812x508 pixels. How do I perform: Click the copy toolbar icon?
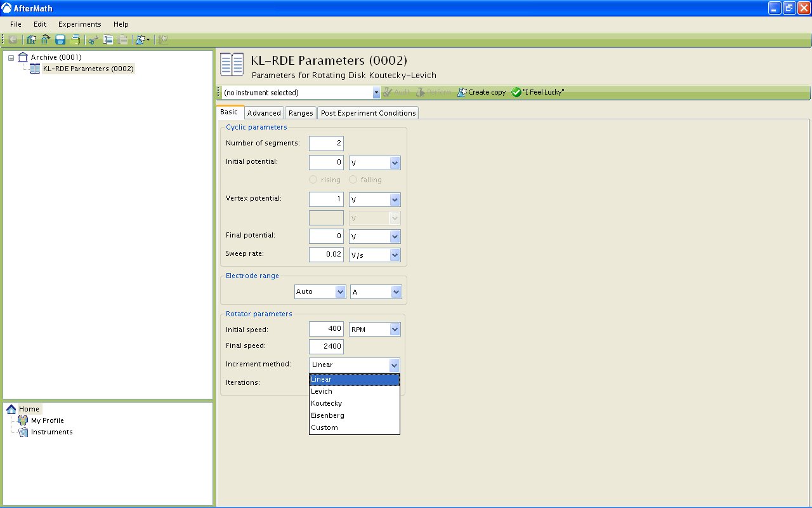108,39
